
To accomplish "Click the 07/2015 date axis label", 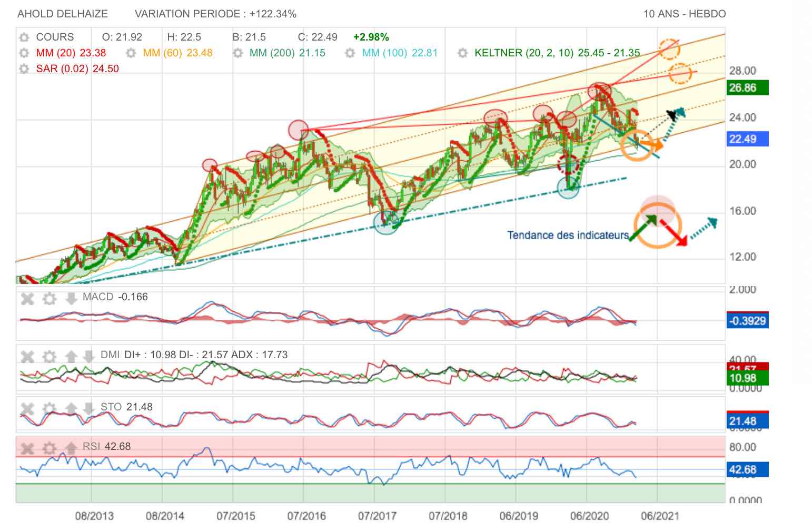I will coord(236,516).
